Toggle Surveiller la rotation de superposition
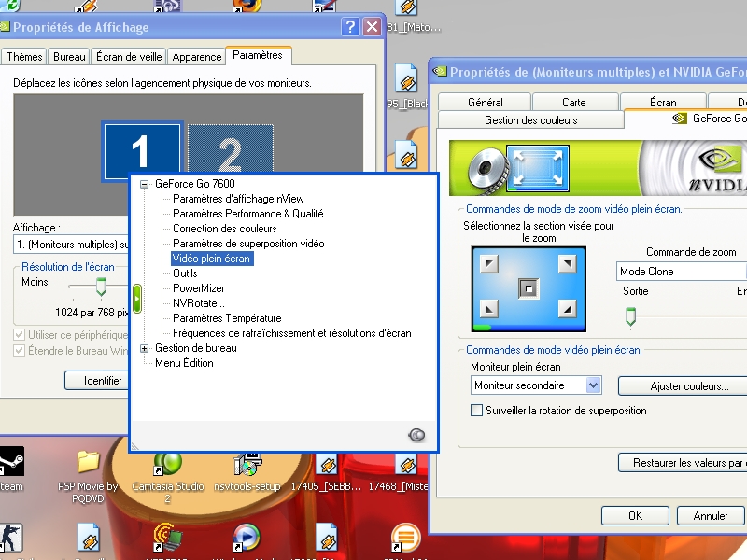The width and height of the screenshot is (747, 560). (x=558, y=411)
